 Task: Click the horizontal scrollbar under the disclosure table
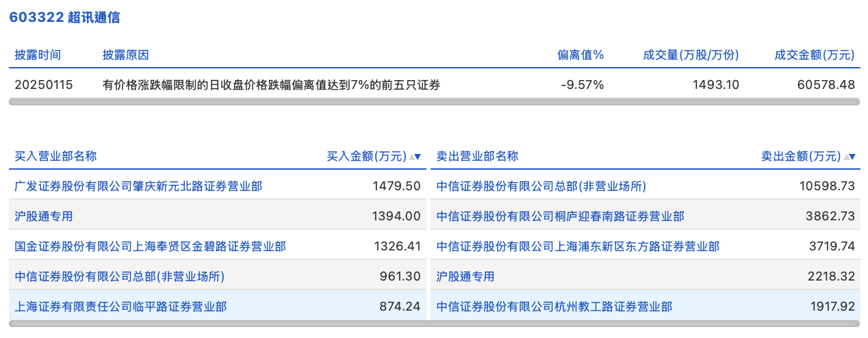(434, 102)
